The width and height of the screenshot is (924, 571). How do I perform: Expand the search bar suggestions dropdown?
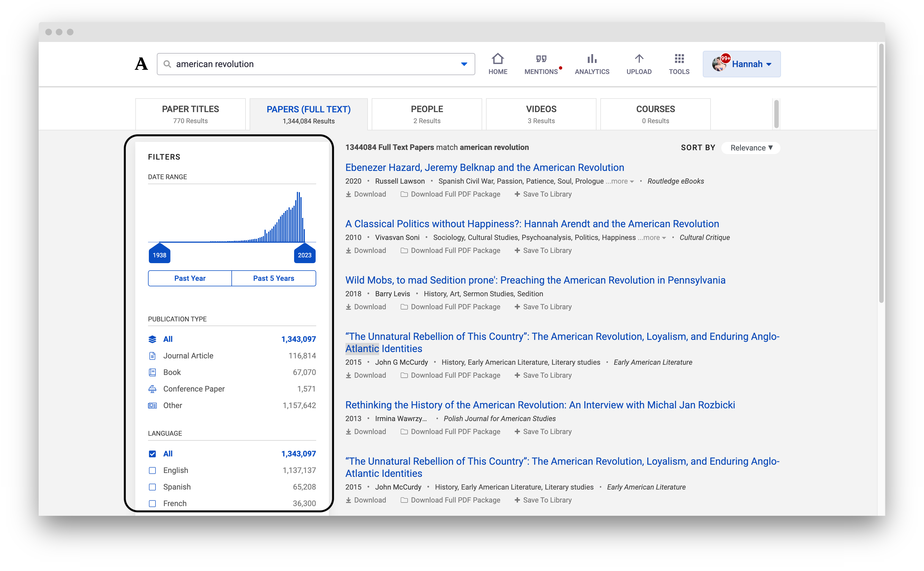click(x=464, y=64)
